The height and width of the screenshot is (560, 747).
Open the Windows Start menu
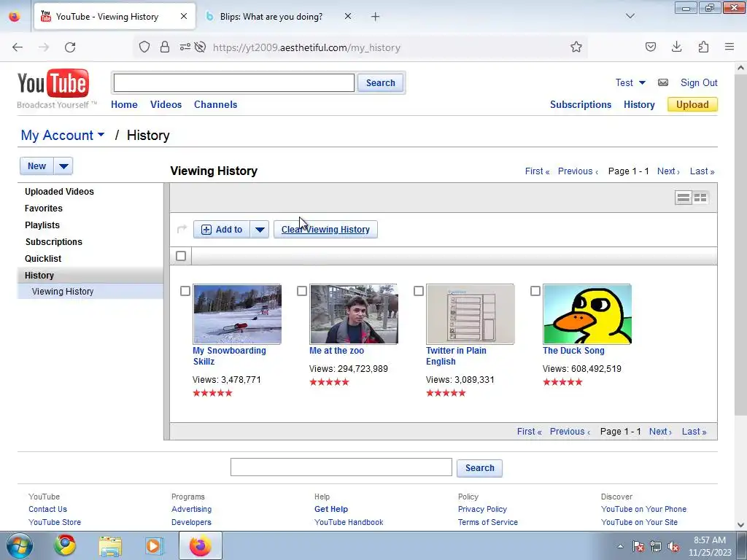point(20,545)
